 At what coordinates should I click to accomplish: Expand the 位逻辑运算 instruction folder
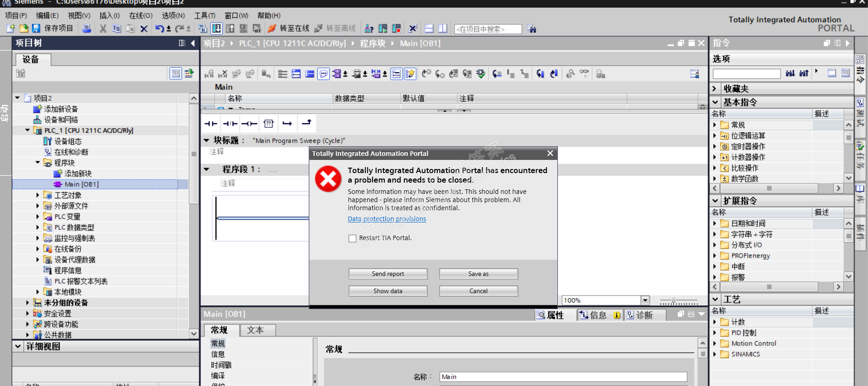click(715, 135)
